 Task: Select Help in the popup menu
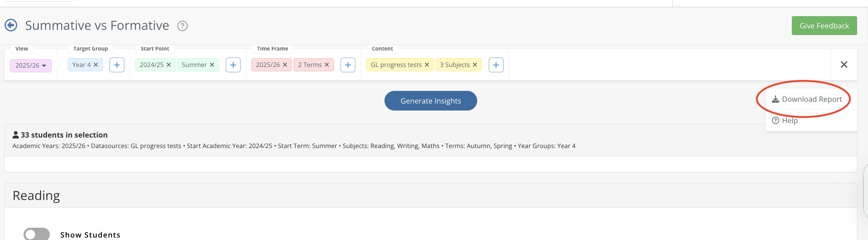point(785,121)
